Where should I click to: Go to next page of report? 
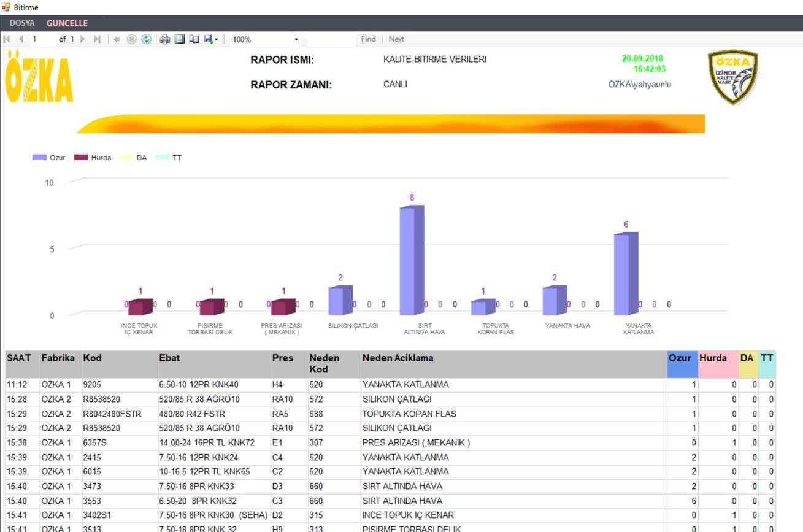click(83, 39)
